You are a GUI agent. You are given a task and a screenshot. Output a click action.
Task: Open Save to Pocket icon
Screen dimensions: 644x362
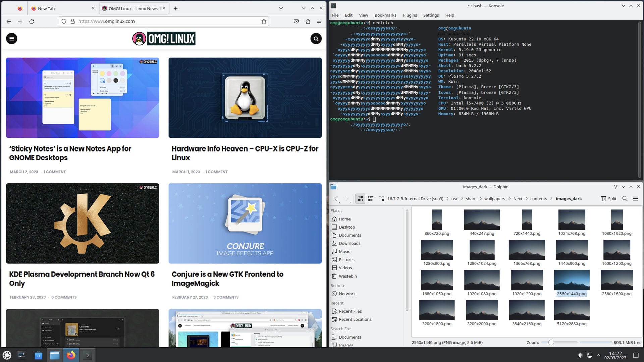coord(296,21)
